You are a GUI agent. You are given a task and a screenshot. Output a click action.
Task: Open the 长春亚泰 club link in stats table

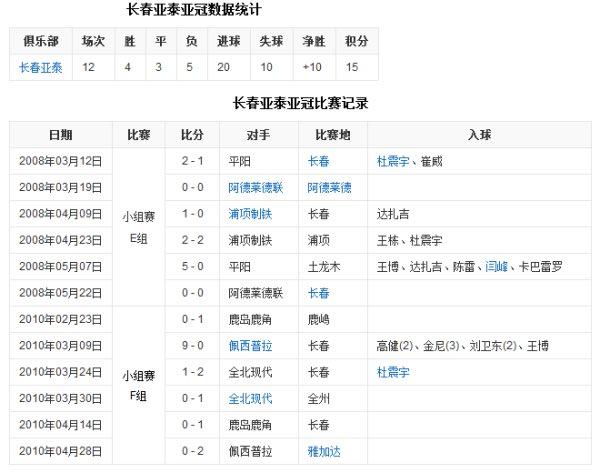pos(41,67)
